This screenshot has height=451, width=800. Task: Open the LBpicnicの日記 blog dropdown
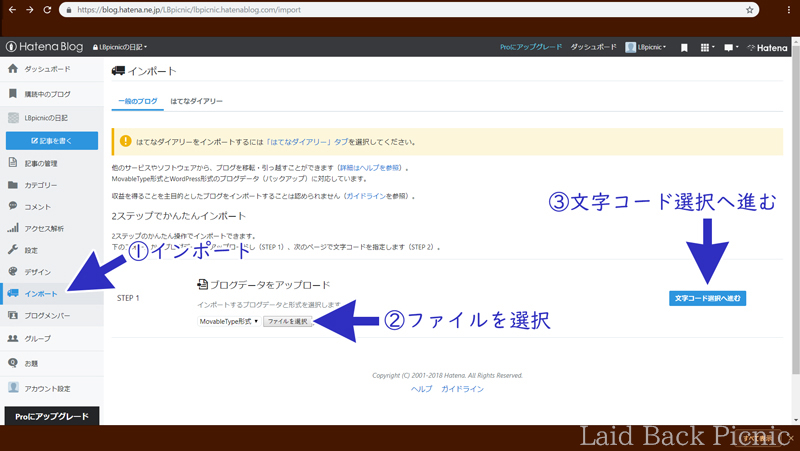(x=120, y=47)
